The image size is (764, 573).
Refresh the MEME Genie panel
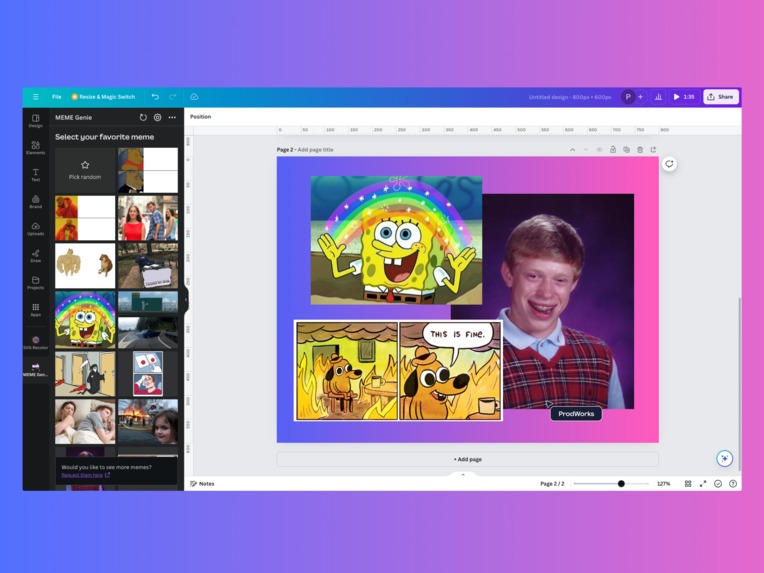tap(143, 117)
